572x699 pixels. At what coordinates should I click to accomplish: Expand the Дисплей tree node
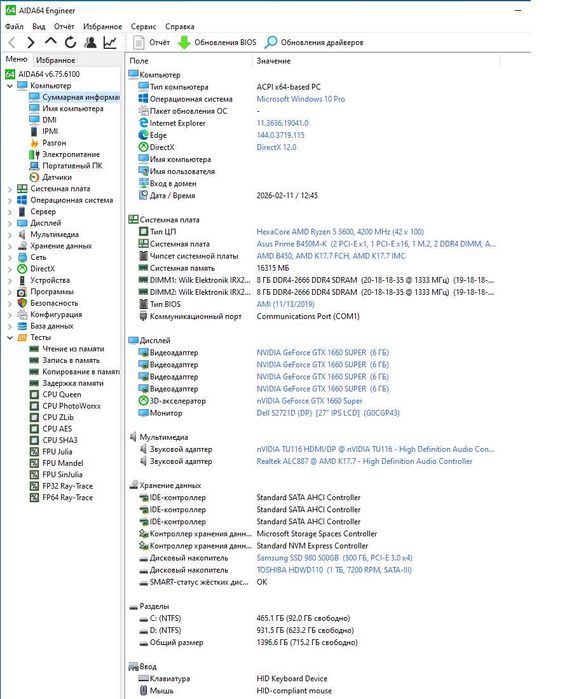tap(10, 223)
